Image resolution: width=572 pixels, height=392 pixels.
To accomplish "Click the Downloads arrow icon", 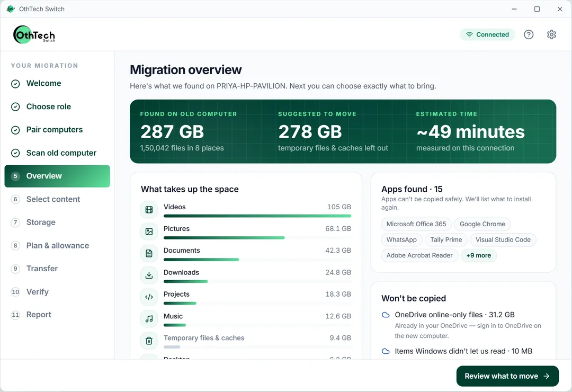I will click(149, 275).
